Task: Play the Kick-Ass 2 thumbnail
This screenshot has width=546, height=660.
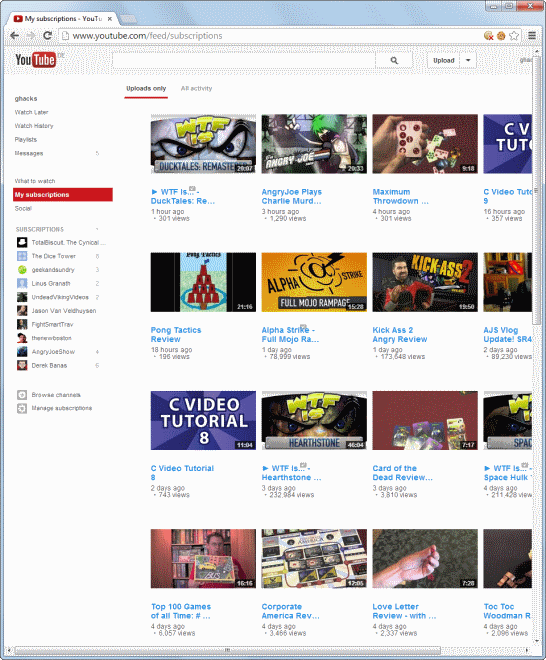Action: click(x=425, y=282)
